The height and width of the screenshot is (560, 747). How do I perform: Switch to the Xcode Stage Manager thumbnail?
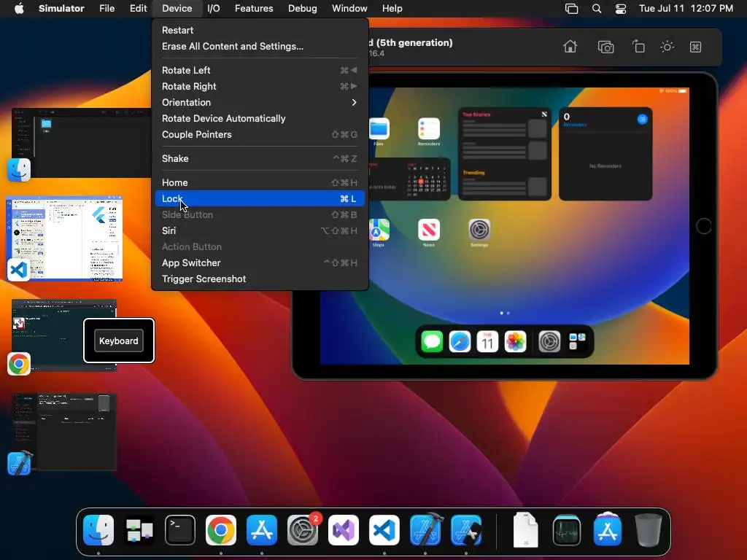coord(64,432)
